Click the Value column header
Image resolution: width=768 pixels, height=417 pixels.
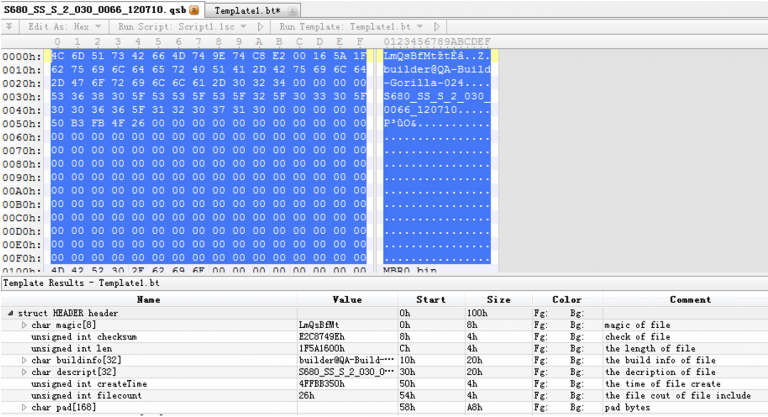click(346, 298)
